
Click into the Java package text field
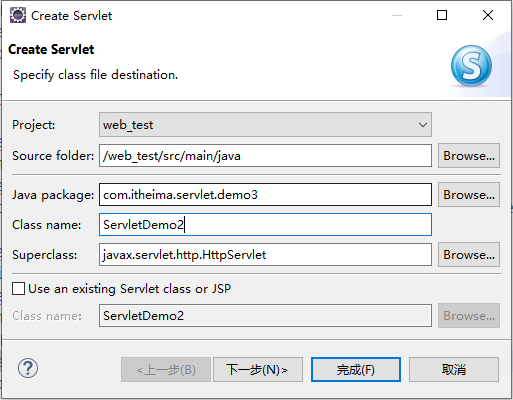click(265, 195)
